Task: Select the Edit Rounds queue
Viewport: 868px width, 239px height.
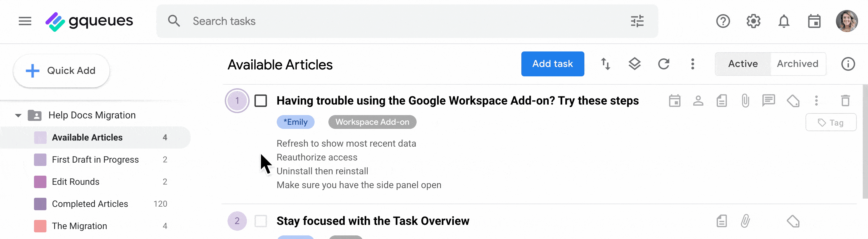Action: pyautogui.click(x=75, y=181)
